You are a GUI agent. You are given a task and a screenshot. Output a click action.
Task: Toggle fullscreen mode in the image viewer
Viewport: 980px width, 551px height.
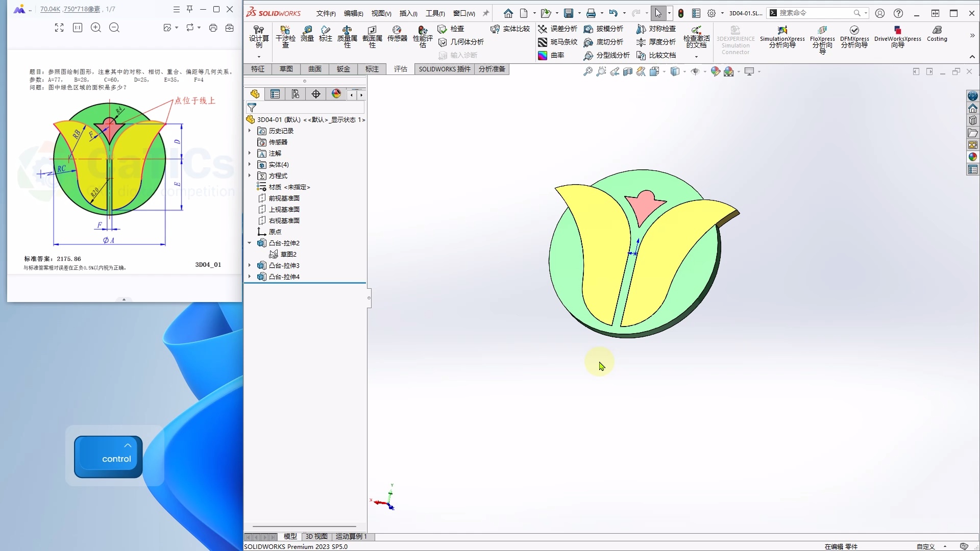coord(58,28)
